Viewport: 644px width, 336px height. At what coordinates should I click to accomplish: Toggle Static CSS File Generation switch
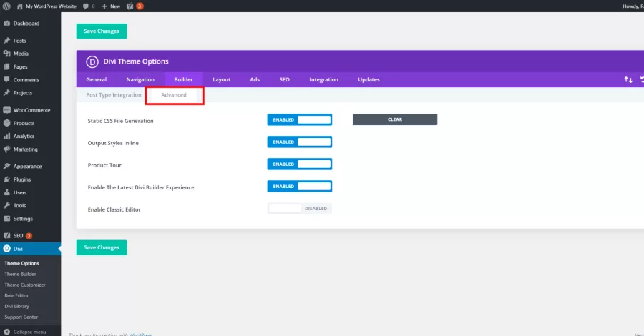299,120
